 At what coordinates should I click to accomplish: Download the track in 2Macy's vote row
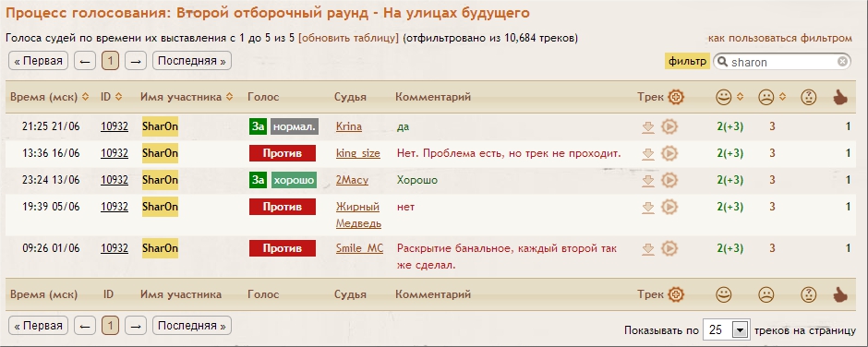(648, 180)
